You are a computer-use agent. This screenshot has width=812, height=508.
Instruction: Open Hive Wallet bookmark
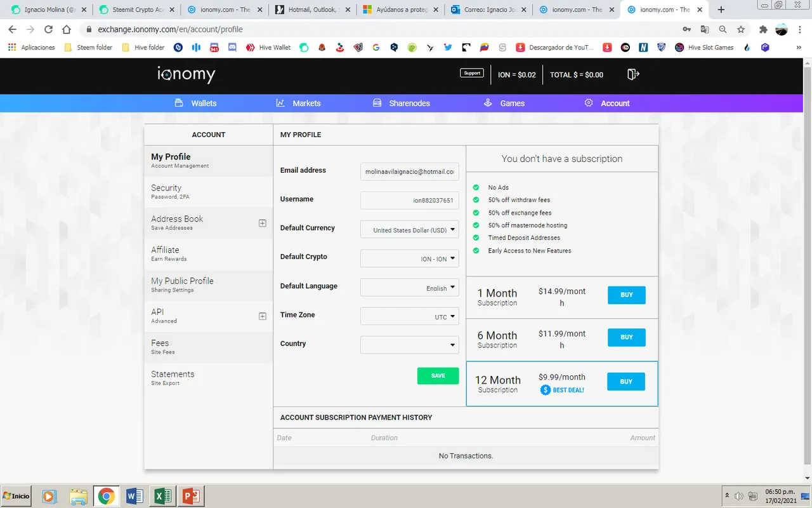pyautogui.click(x=268, y=48)
